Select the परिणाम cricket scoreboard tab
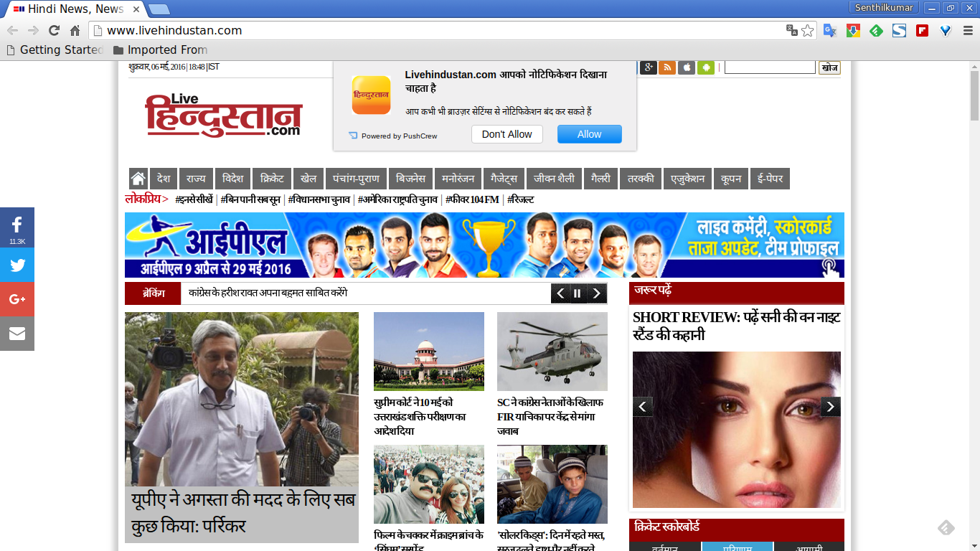 (738, 547)
